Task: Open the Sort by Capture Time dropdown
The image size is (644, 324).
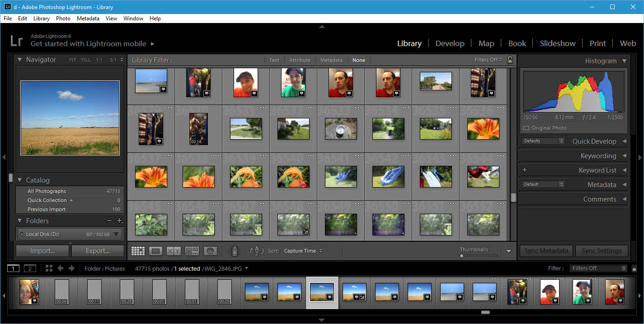Action: tap(303, 251)
